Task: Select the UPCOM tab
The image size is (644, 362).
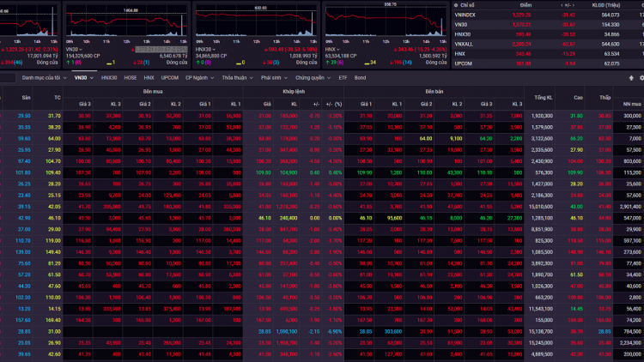Action: point(170,77)
